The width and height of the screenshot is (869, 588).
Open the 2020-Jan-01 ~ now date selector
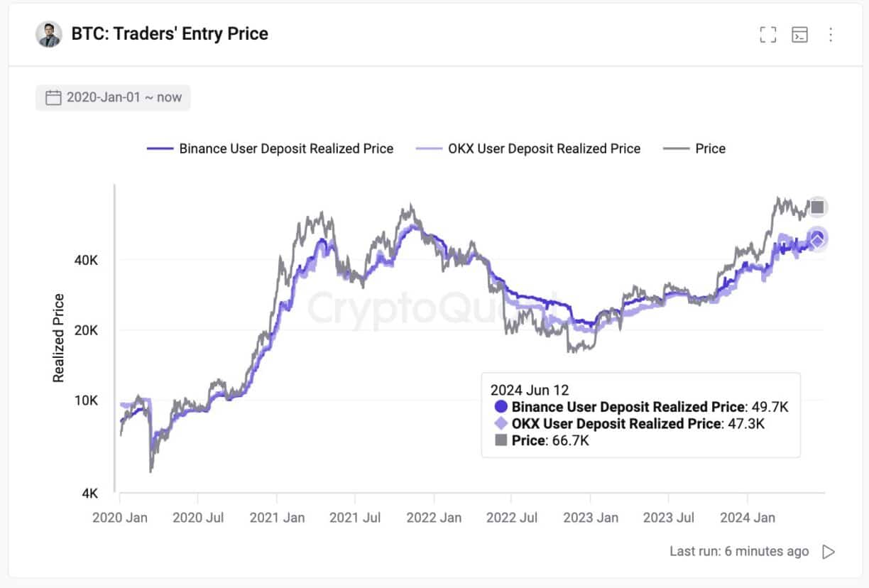(x=113, y=97)
